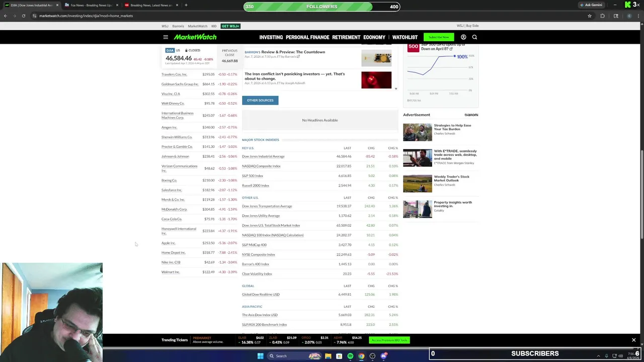Open The Asia Dow Index USD row
644x362 pixels.
[320, 315]
